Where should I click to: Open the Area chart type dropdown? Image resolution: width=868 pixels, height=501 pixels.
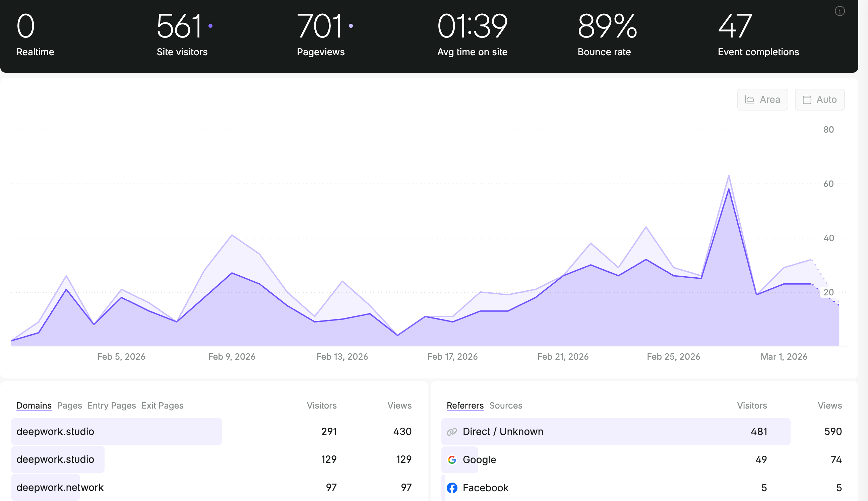(762, 100)
